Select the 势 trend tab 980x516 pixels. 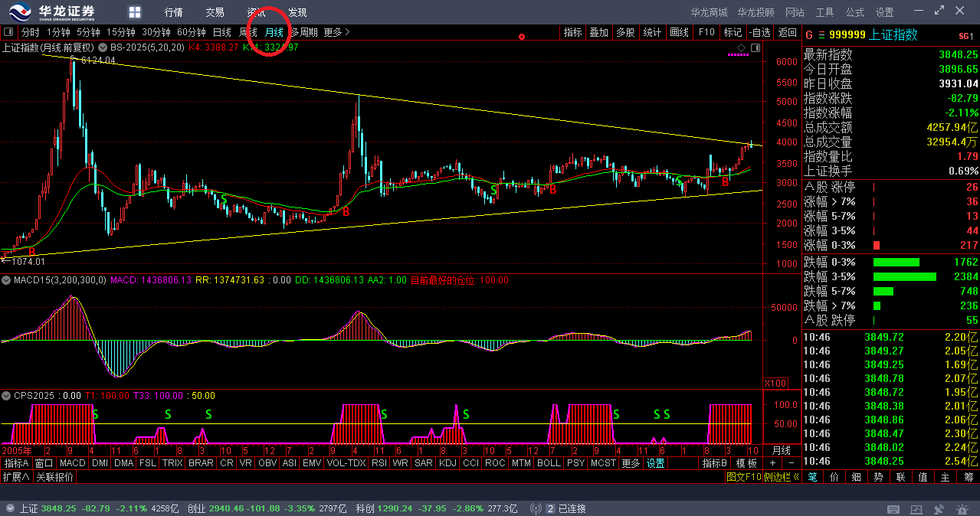[880, 477]
